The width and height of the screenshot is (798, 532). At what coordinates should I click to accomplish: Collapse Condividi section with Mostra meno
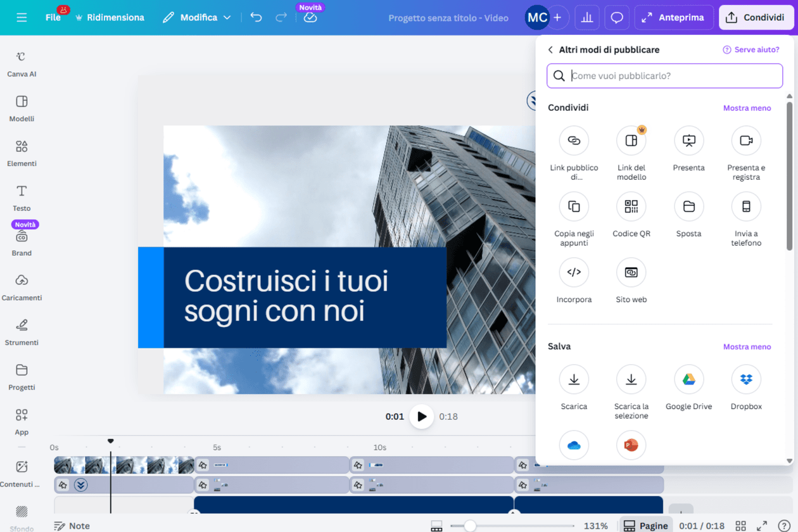coord(747,108)
